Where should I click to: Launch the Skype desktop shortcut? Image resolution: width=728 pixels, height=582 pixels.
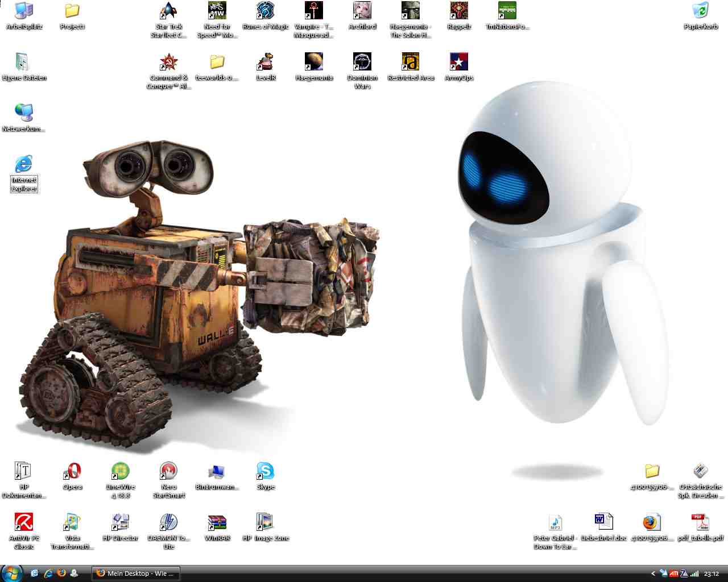pos(265,472)
